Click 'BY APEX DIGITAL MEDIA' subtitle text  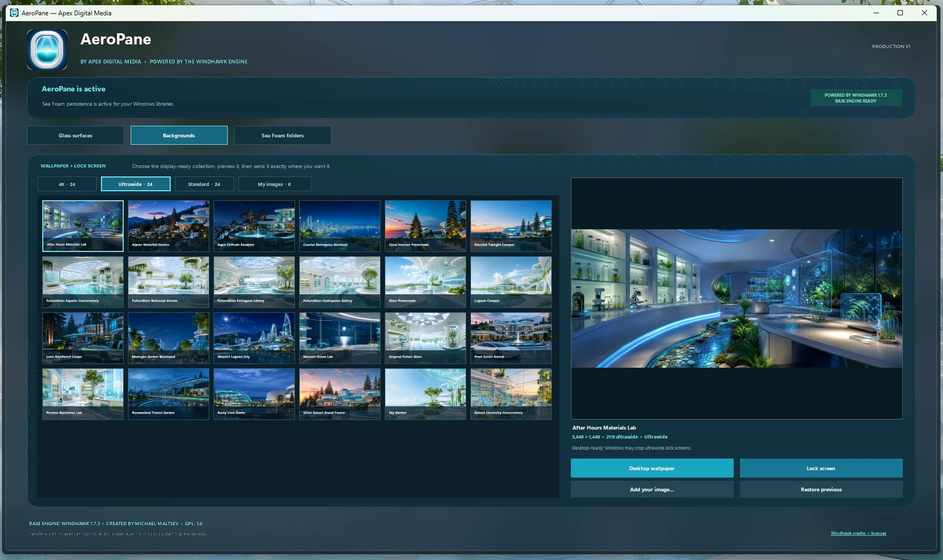tap(111, 62)
